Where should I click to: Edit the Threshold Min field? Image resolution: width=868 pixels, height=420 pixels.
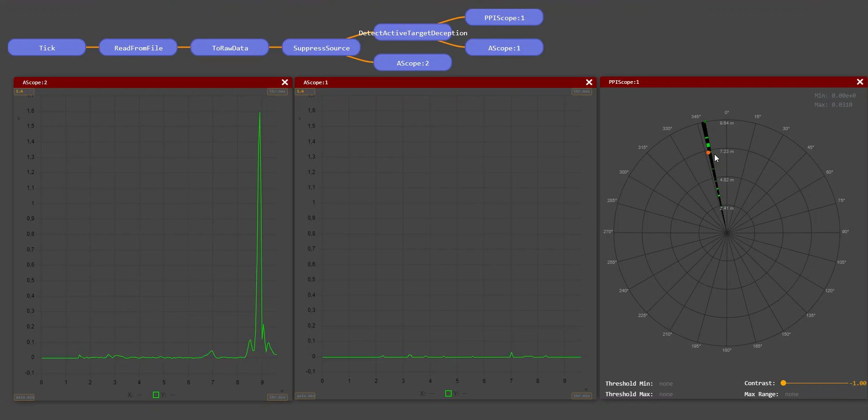pos(666,384)
